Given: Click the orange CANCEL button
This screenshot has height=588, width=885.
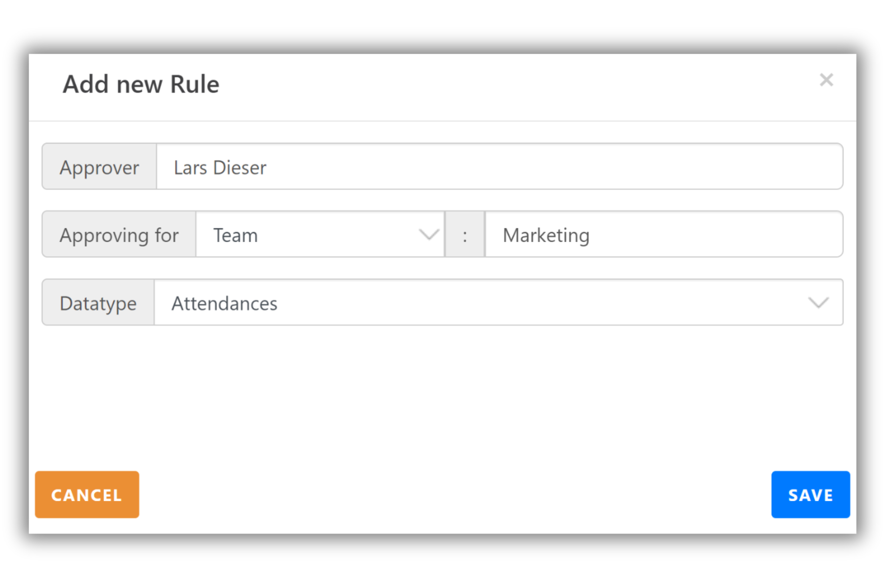Looking at the screenshot, I should (87, 495).
